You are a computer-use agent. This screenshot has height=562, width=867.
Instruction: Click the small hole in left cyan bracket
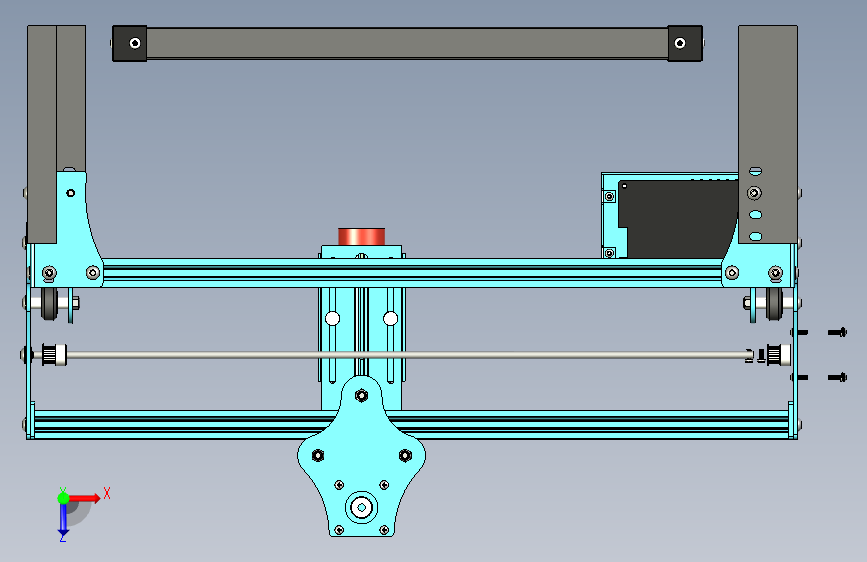click(x=71, y=193)
